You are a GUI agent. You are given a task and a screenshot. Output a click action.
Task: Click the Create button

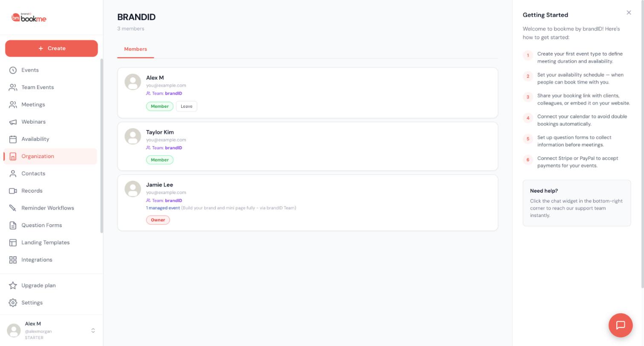point(52,49)
